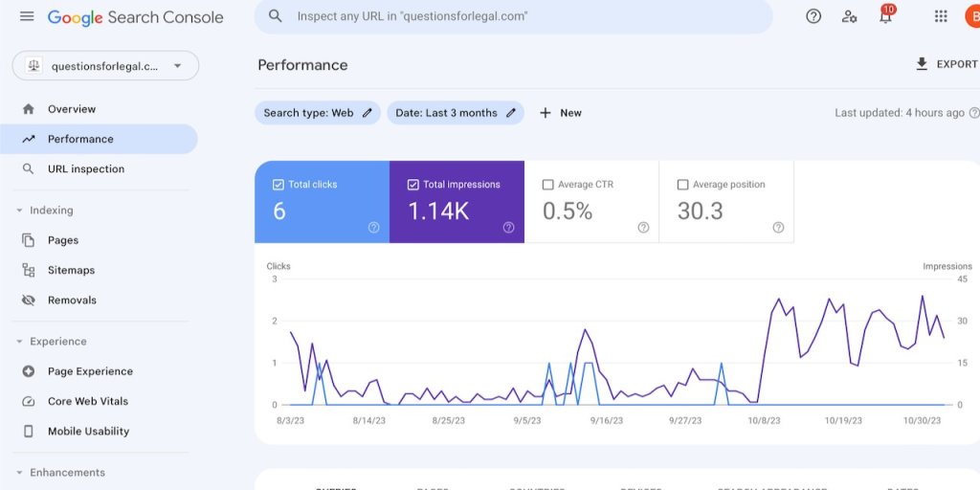This screenshot has height=490, width=980.
Task: Click the Sitemaps tree icon
Action: coord(28,270)
